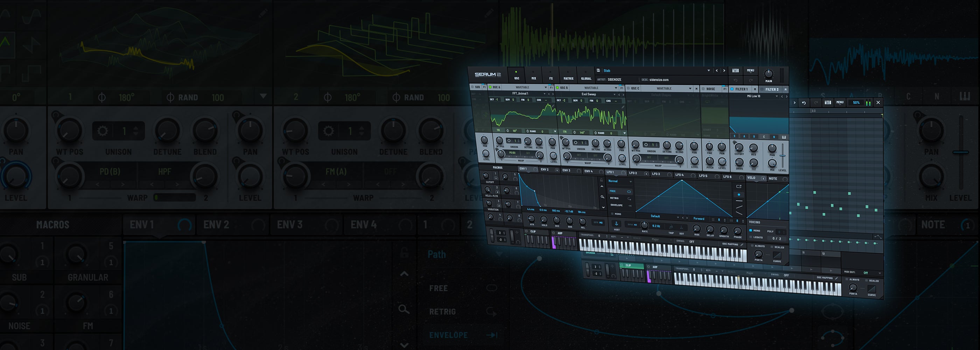Image resolution: width=980 pixels, height=350 pixels.
Task: Disable the Filter 1 power toggle
Action: [x=732, y=89]
